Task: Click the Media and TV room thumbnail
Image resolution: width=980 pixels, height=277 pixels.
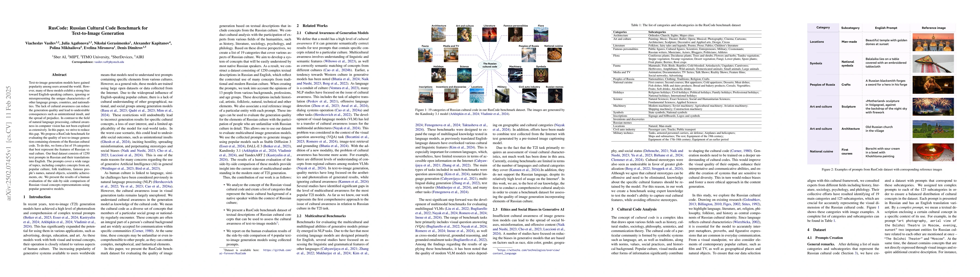Action: pos(451,55)
